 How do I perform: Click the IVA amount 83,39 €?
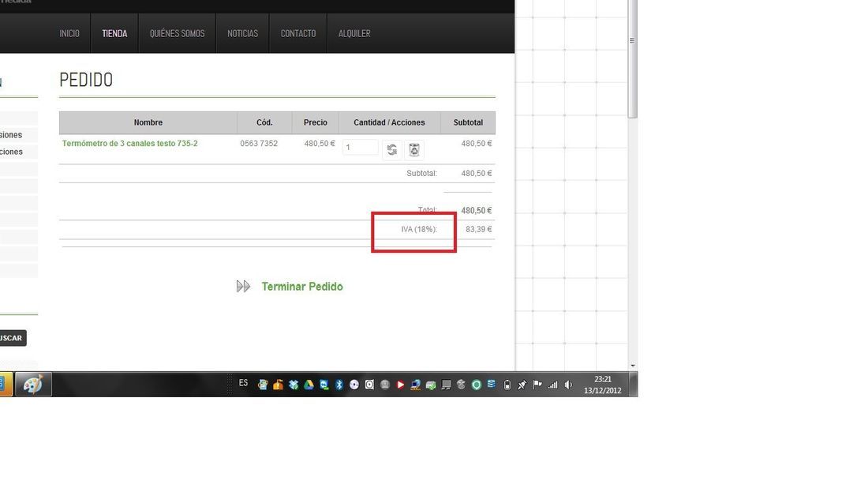pos(478,229)
